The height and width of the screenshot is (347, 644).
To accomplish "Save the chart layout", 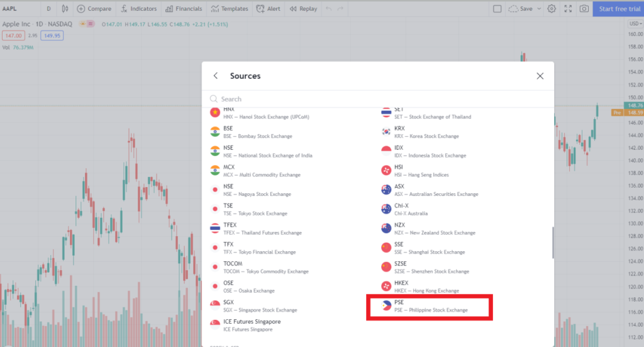I will pyautogui.click(x=520, y=9).
